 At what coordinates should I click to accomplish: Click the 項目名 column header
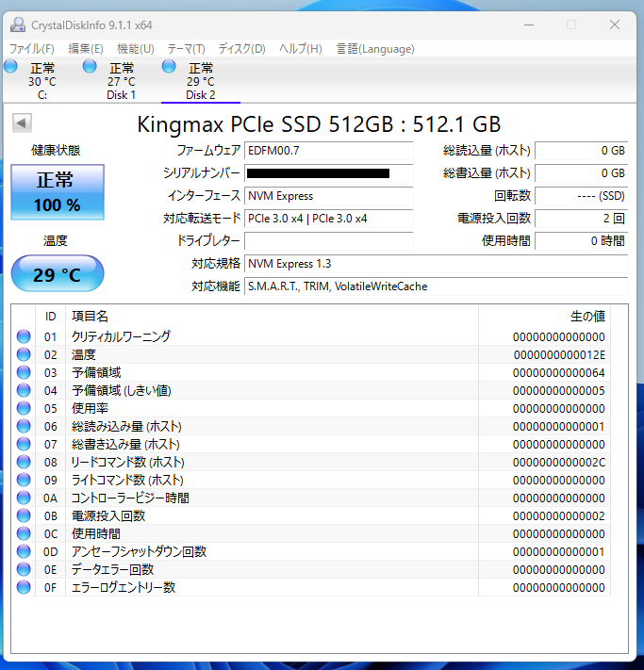[x=272, y=317]
